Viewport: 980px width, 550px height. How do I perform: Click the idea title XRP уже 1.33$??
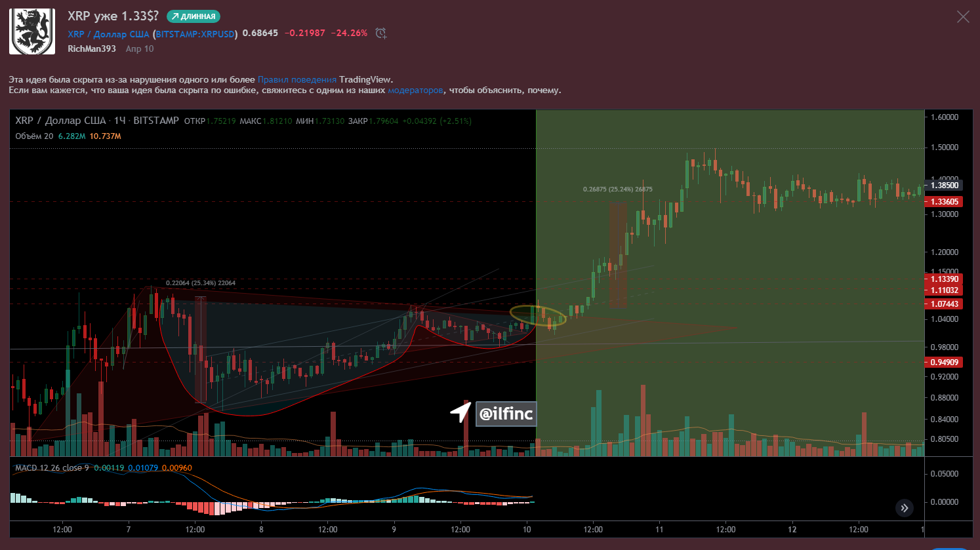[113, 16]
